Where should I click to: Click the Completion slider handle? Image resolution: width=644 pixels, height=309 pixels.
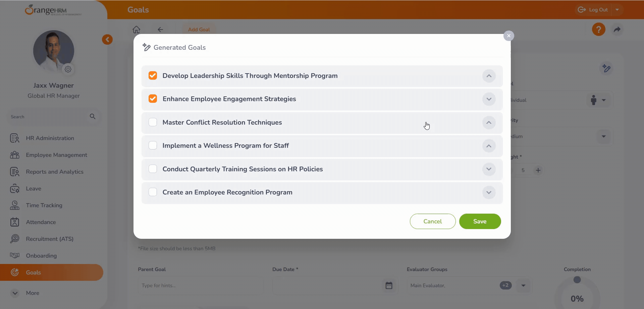pyautogui.click(x=577, y=280)
